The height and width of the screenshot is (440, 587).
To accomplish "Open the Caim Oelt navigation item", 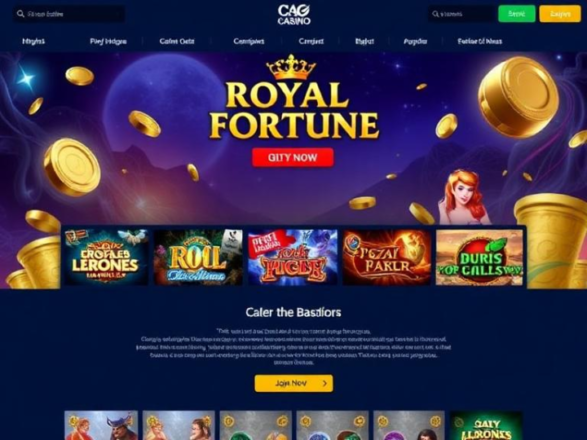I will 177,41.
